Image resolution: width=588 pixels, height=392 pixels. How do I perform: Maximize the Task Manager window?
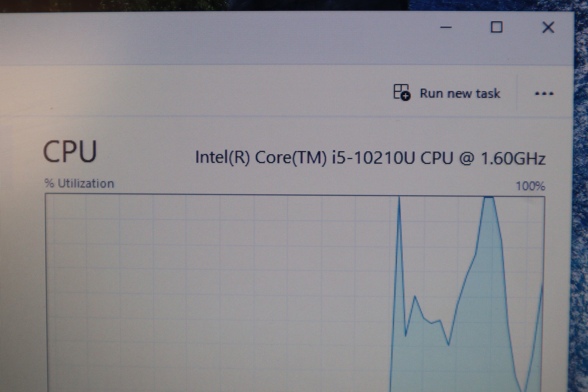point(496,27)
